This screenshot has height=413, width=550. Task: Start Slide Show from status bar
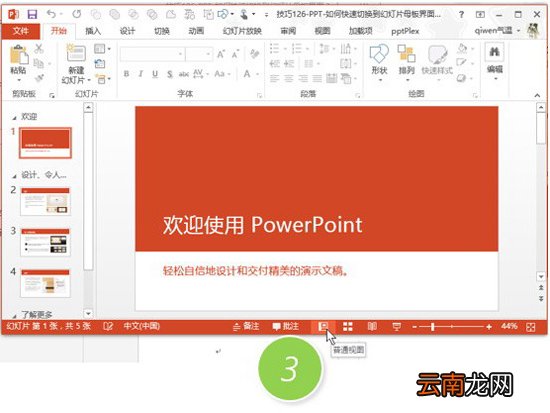[396, 327]
